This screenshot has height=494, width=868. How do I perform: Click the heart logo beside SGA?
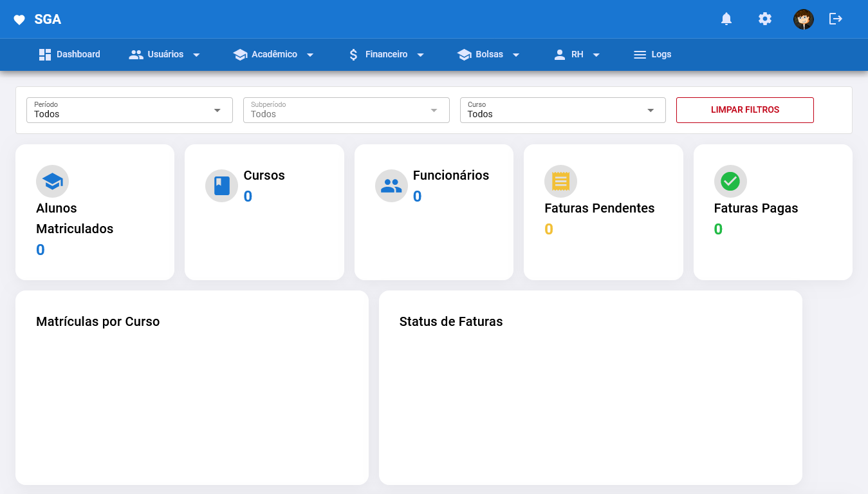(x=19, y=20)
